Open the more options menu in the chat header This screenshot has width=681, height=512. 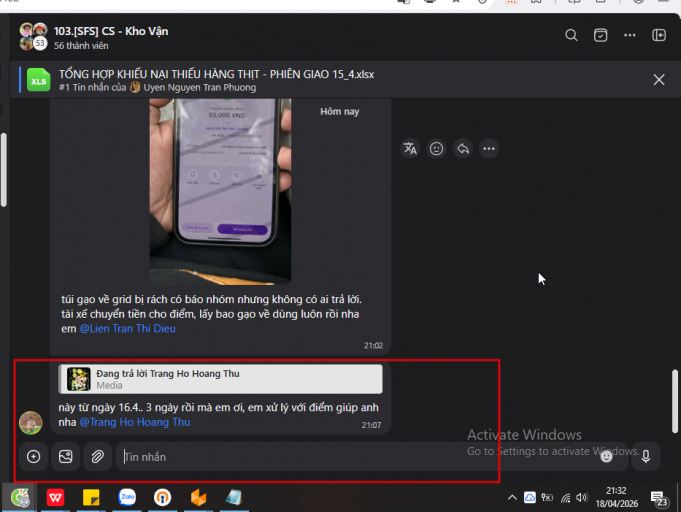pyautogui.click(x=629, y=35)
